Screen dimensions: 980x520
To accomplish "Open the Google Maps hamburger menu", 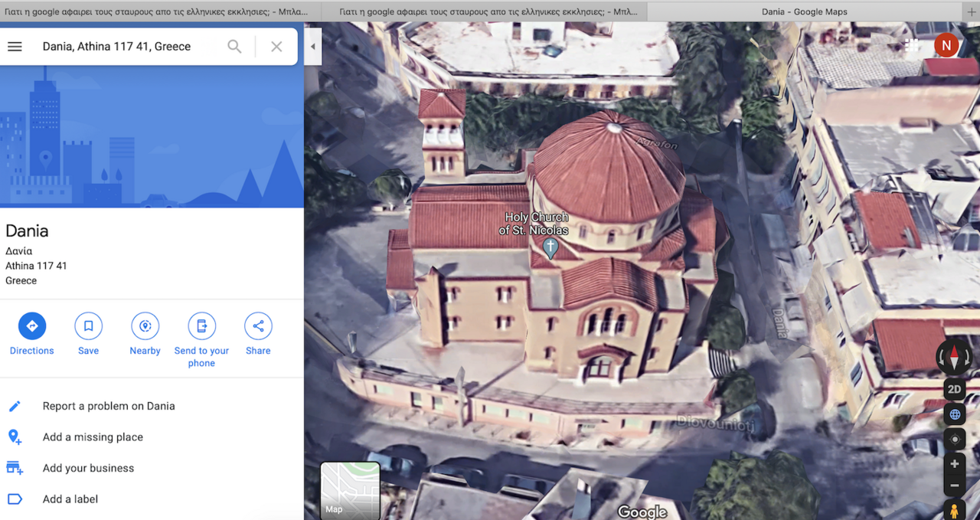I will pyautogui.click(x=15, y=47).
